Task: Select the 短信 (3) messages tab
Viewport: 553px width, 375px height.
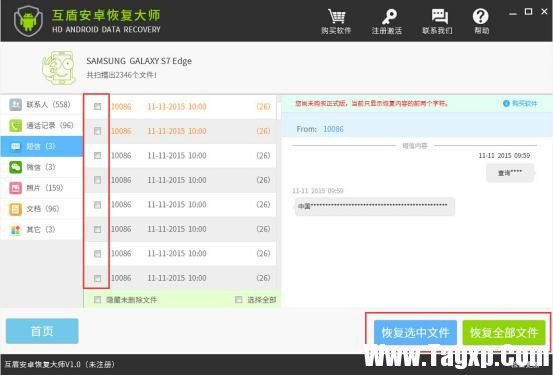Action: pyautogui.click(x=41, y=146)
